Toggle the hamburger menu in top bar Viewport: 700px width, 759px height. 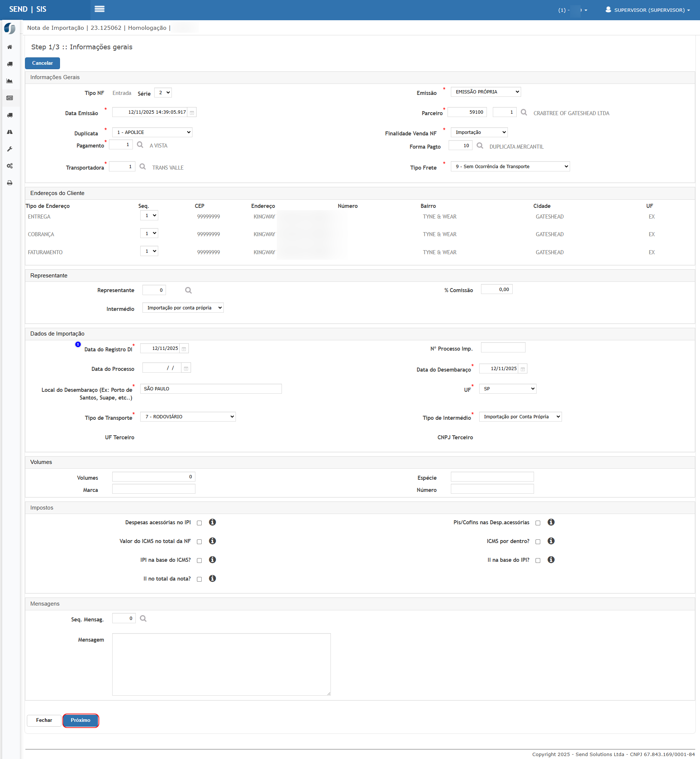[x=100, y=9]
